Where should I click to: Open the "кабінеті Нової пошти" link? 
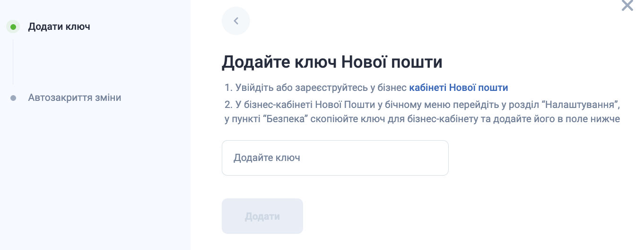(x=458, y=88)
